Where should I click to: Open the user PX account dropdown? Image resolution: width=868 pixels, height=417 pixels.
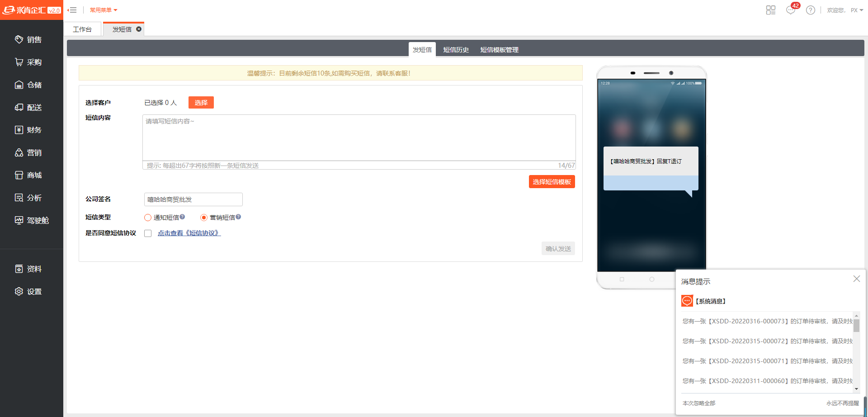coord(857,10)
